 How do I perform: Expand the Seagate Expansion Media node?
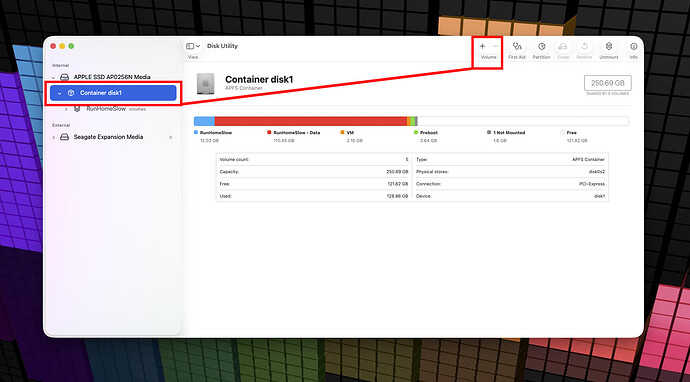point(54,137)
